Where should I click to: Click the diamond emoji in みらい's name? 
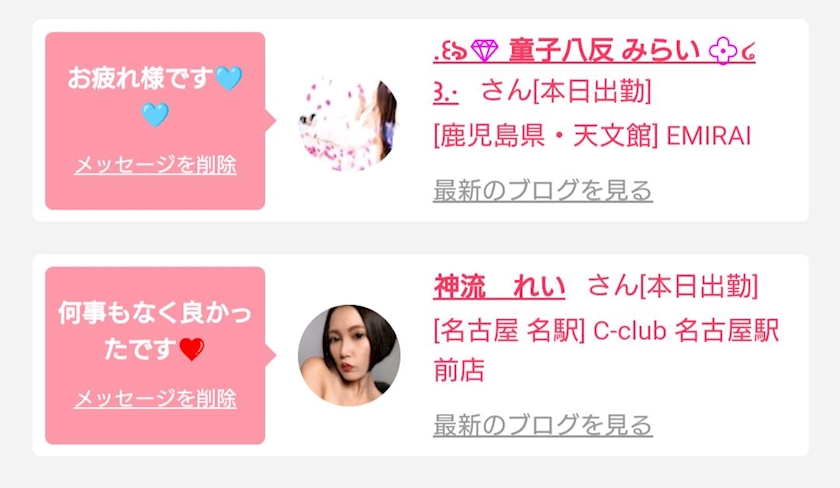tap(484, 51)
